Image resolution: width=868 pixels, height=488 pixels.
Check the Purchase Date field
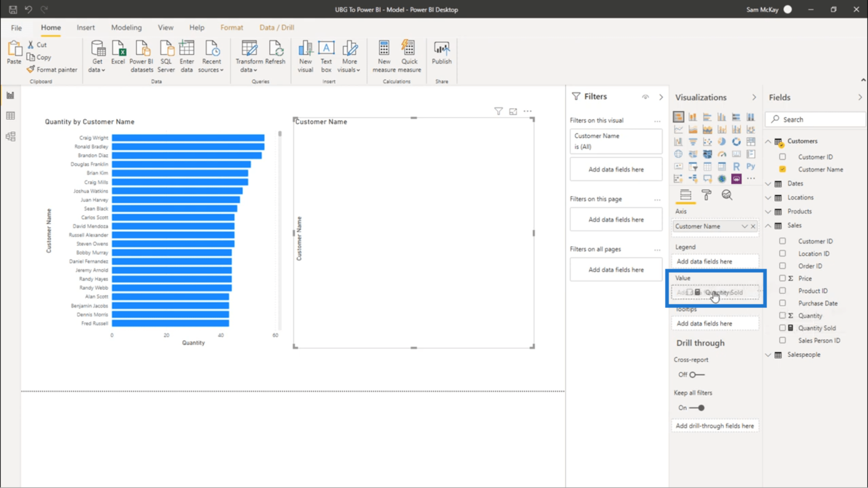pos(782,303)
